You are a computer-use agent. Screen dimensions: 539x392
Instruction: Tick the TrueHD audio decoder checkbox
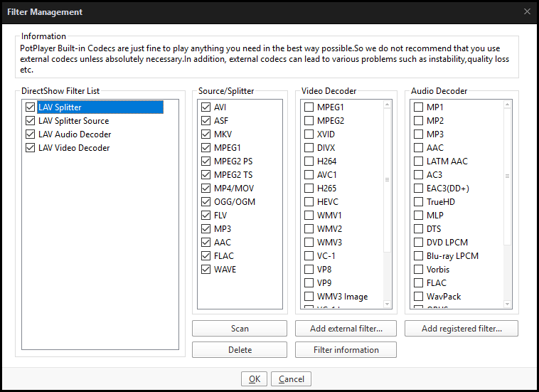pyautogui.click(x=418, y=202)
